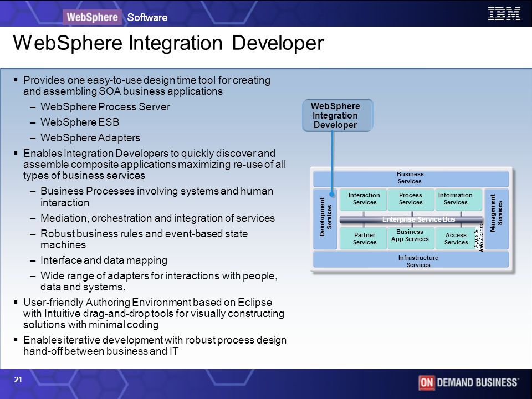This screenshot has width=532, height=399.
Task: Click the WebSphere ESB sub-bullet
Action: 80,122
